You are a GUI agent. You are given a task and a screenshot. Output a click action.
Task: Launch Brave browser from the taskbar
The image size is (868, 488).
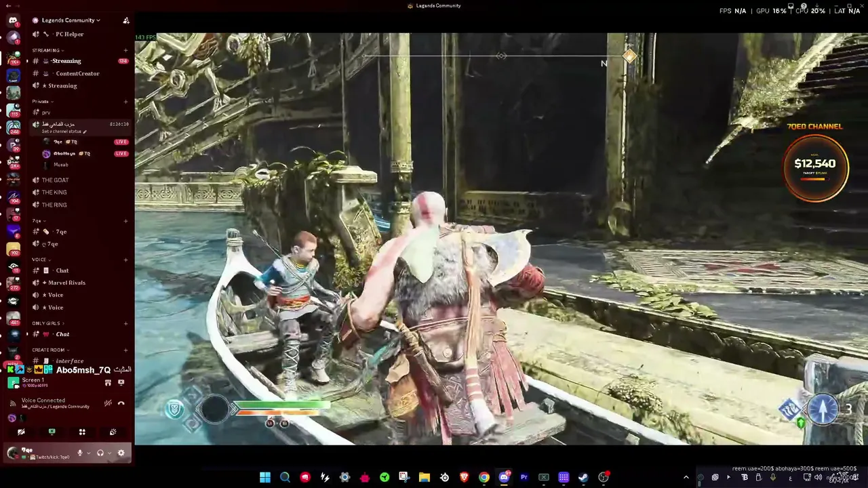tap(464, 477)
